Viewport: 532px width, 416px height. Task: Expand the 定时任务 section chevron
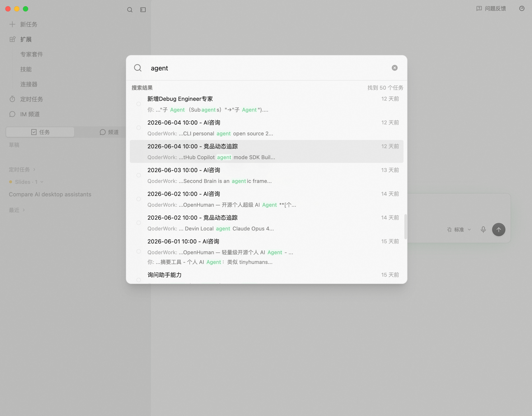point(34,170)
